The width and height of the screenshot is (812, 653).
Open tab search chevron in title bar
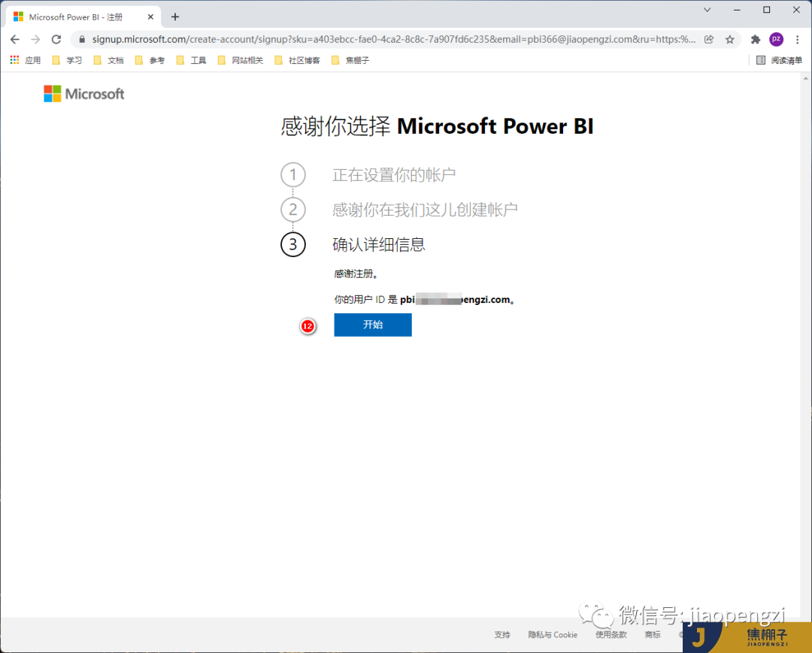pos(707,10)
